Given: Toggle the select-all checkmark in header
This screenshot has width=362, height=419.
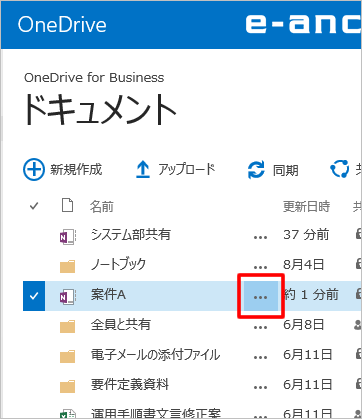Looking at the screenshot, I should point(34,206).
